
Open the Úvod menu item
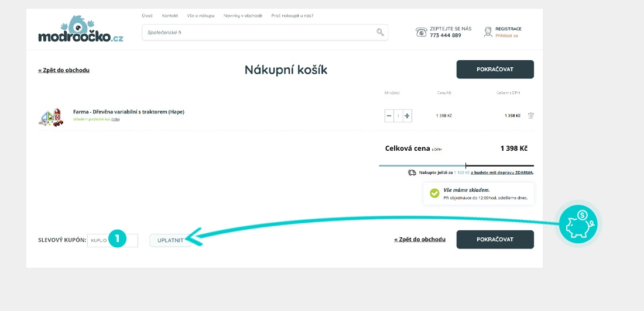(x=147, y=16)
